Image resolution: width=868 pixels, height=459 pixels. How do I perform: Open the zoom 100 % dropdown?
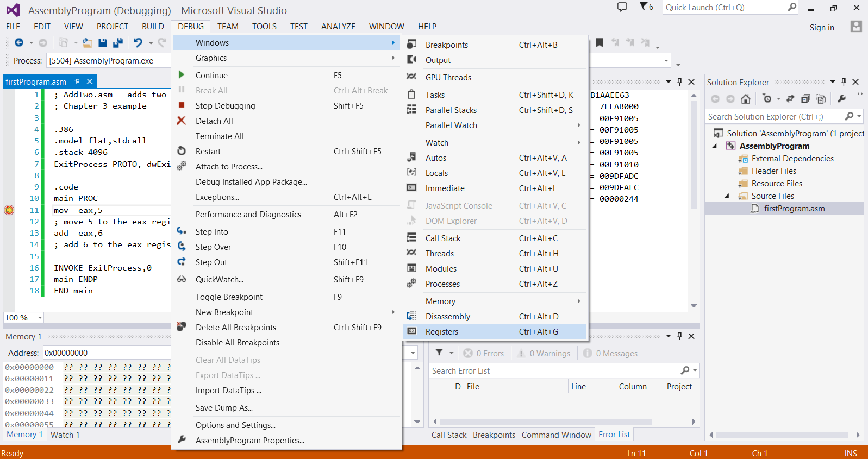pos(40,318)
